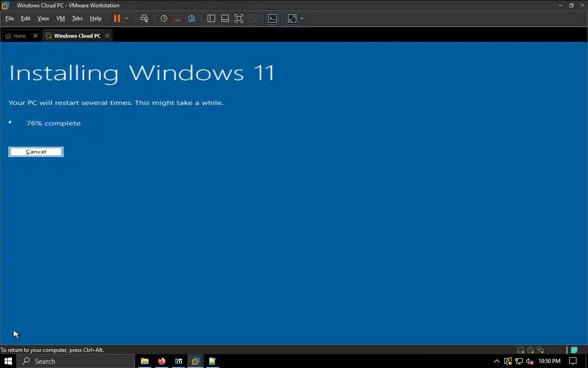Cancel the Windows 11 installation
Screen dimensions: 588x368
pos(36,152)
